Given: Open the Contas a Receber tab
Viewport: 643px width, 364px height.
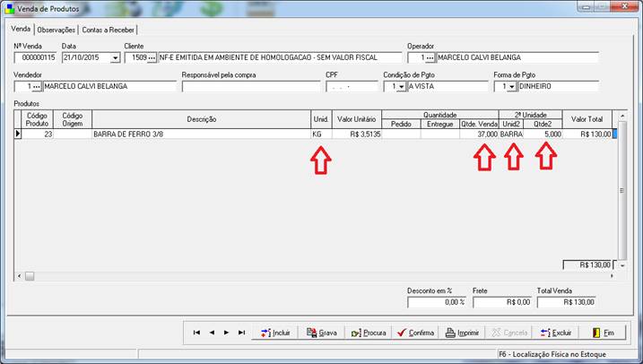Looking at the screenshot, I should tap(108, 30).
